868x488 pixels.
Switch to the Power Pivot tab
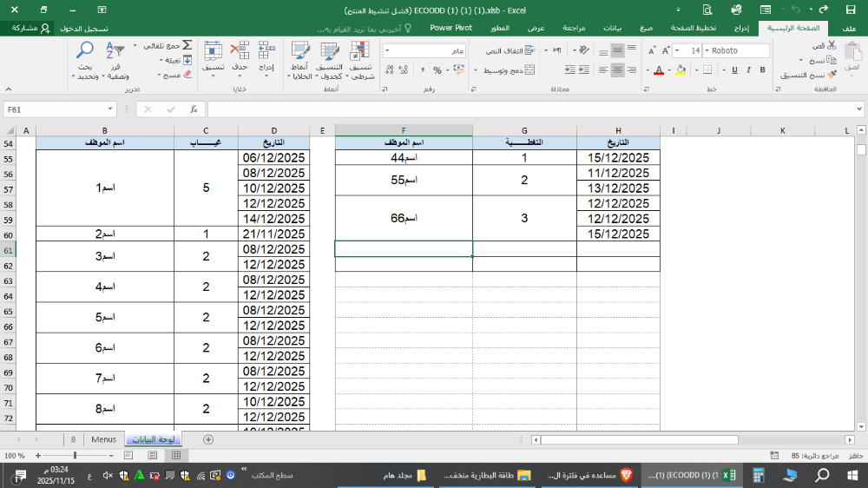(450, 28)
